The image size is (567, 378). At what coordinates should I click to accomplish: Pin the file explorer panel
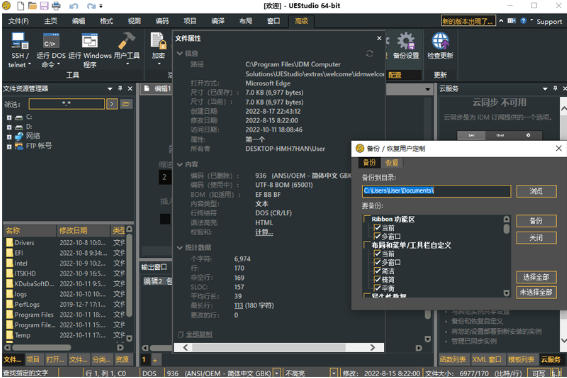click(x=120, y=88)
